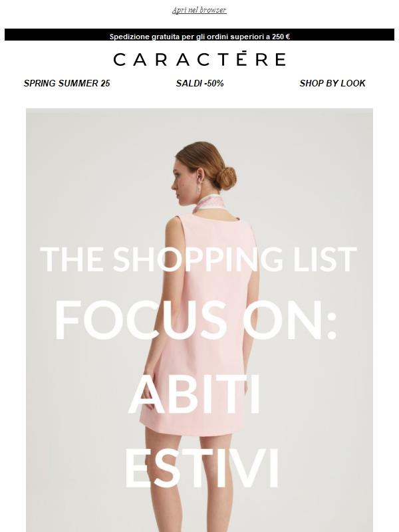The image size is (399, 532).
Task: Open the 'Apri nel browser' link
Action: [199, 10]
